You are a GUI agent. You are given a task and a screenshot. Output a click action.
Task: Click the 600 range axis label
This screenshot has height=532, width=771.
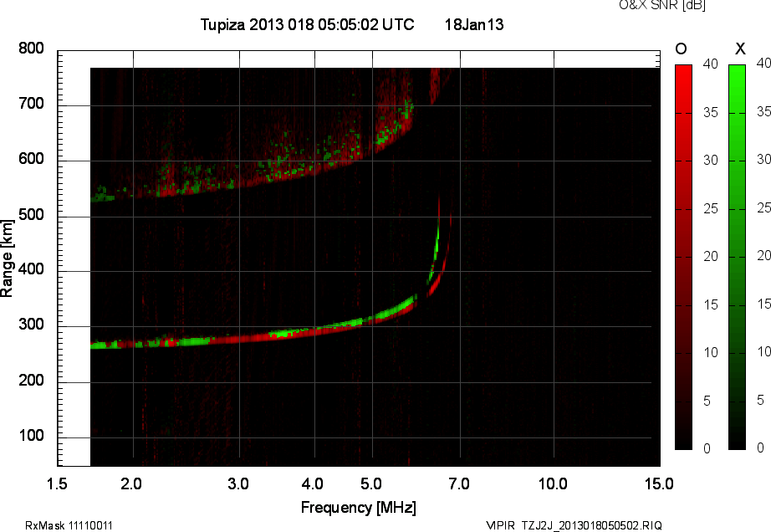coord(32,159)
